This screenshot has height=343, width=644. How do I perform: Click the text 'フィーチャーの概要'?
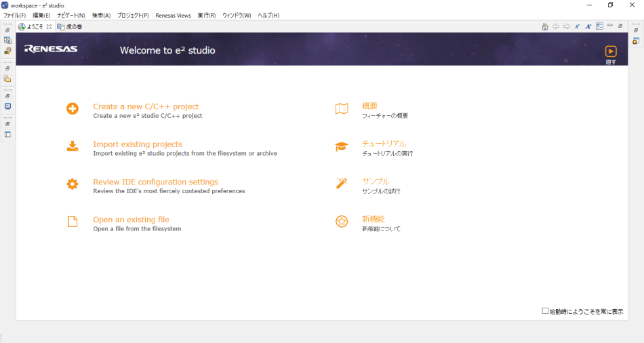385,116
